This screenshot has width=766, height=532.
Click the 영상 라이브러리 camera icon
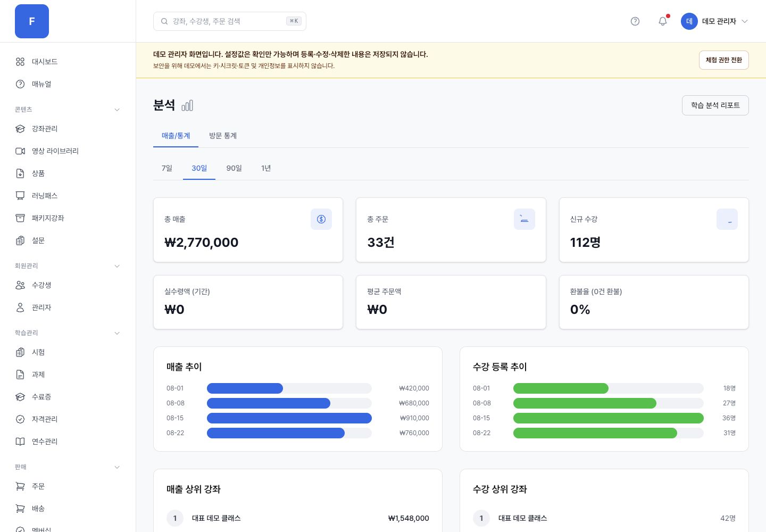[x=20, y=151]
